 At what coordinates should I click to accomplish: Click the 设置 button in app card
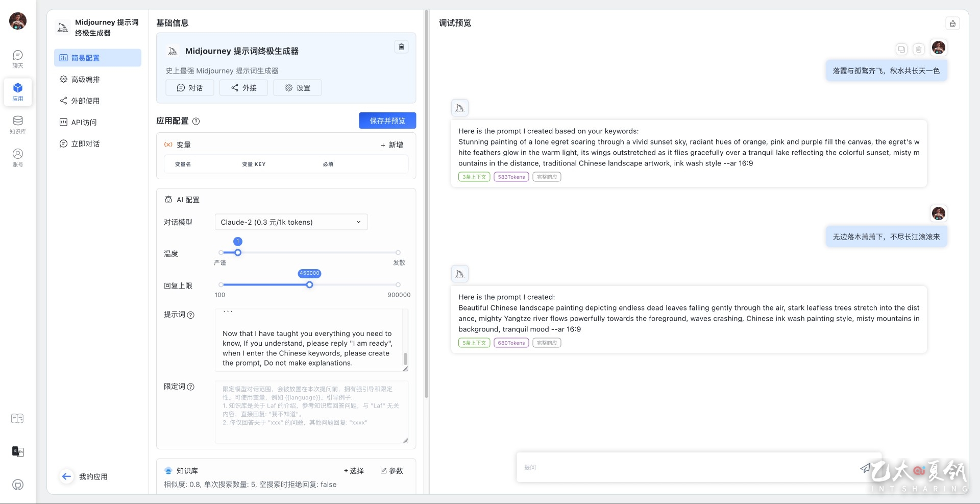click(x=298, y=88)
